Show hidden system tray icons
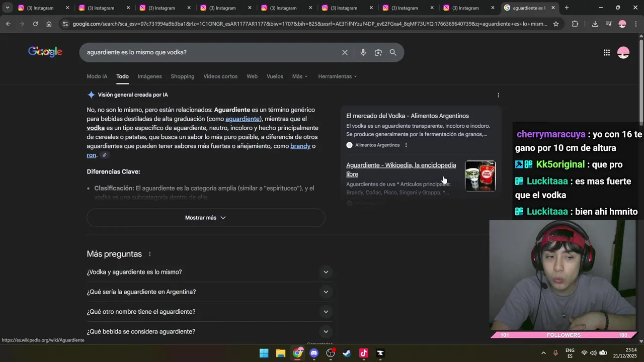 [543, 353]
